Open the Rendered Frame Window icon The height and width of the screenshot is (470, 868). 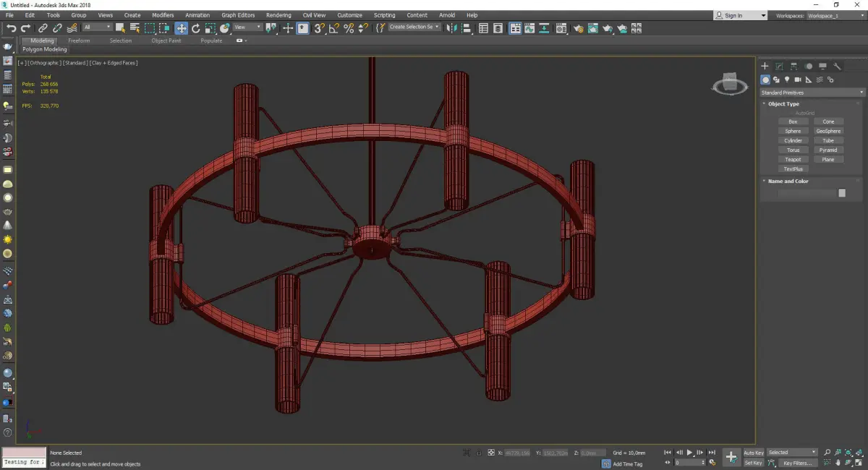coord(593,28)
